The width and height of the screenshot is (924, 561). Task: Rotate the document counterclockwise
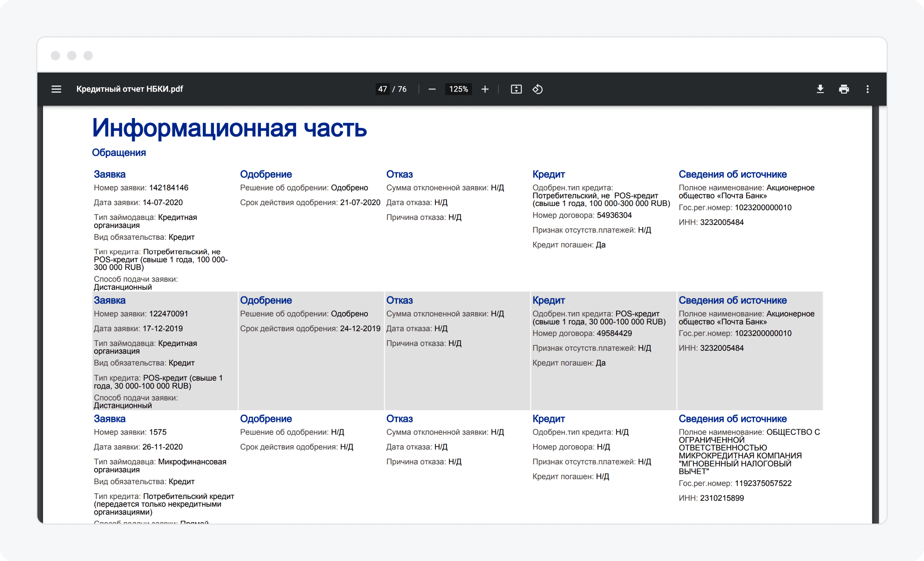[x=537, y=89]
